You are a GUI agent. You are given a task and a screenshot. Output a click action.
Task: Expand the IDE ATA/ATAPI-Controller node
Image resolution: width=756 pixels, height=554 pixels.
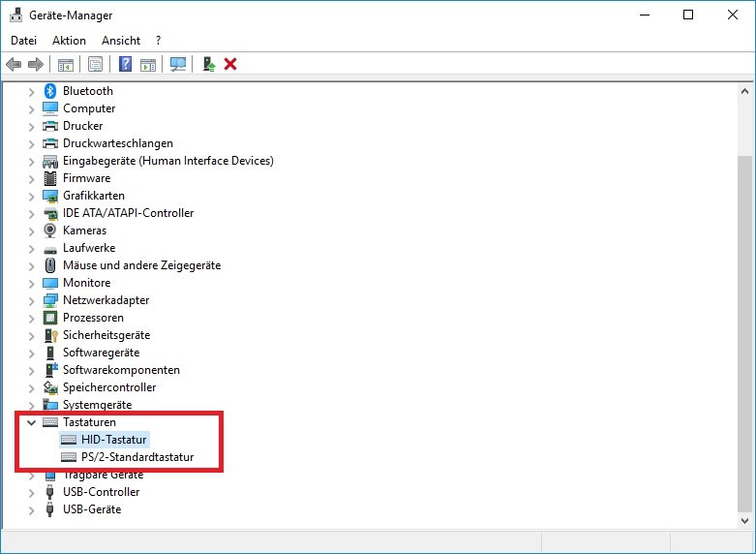pyautogui.click(x=31, y=213)
